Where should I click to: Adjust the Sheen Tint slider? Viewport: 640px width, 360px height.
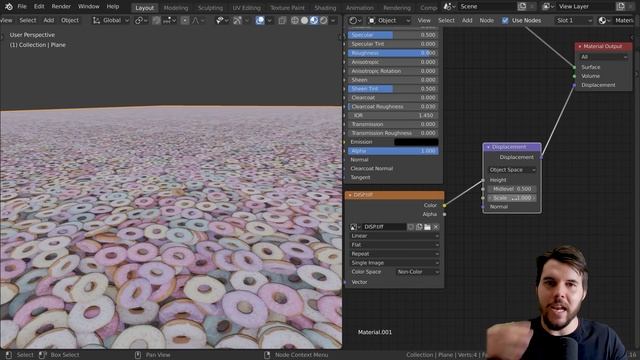[x=393, y=89]
